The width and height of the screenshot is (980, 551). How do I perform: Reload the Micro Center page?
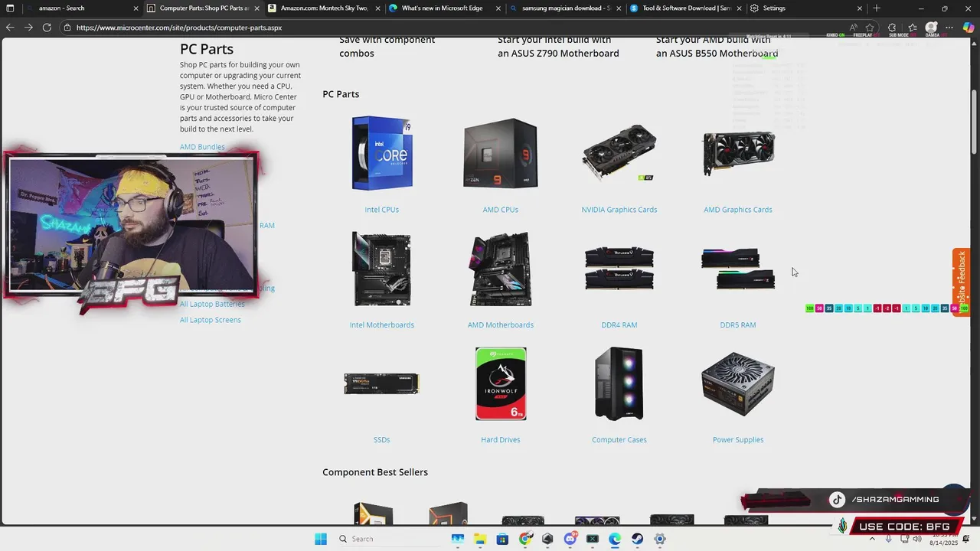(x=47, y=28)
